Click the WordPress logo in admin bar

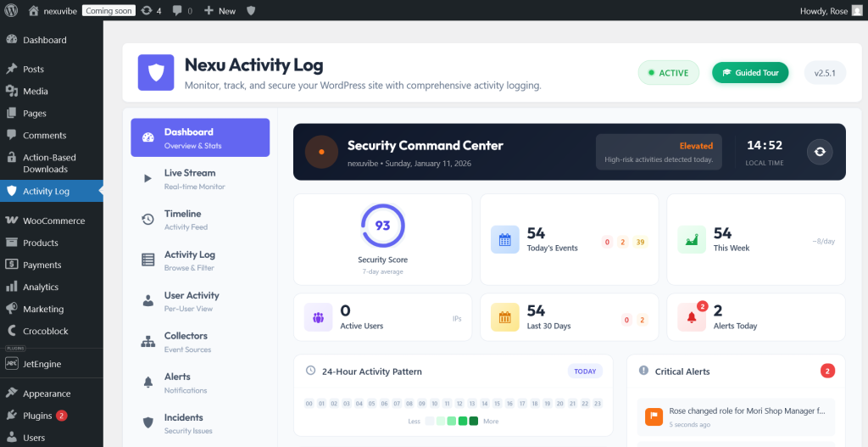tap(11, 10)
